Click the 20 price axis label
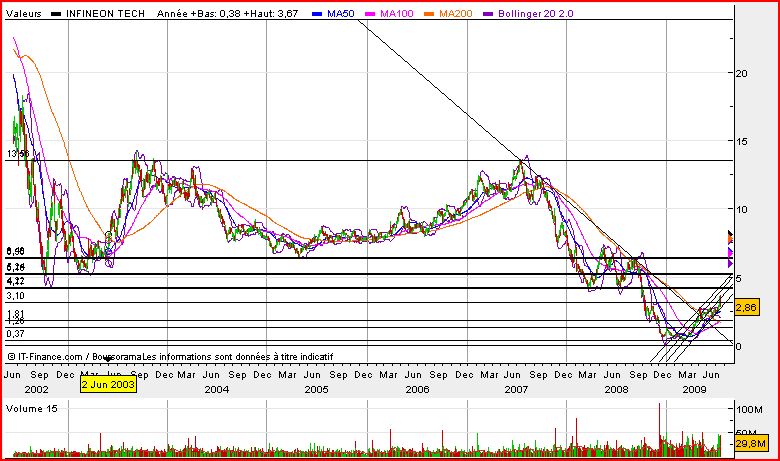The width and height of the screenshot is (780, 461). pyautogui.click(x=741, y=73)
